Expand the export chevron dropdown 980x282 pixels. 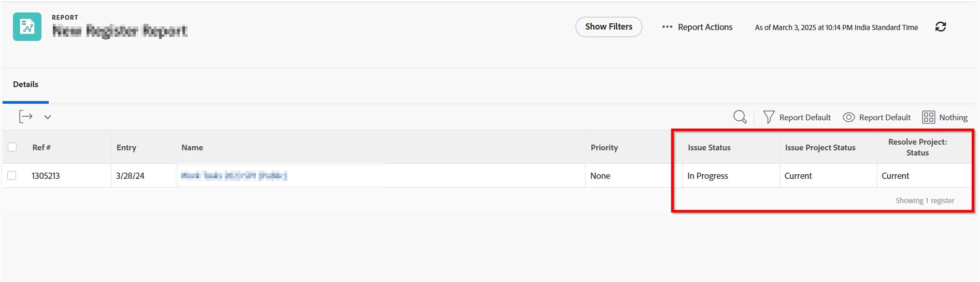48,117
